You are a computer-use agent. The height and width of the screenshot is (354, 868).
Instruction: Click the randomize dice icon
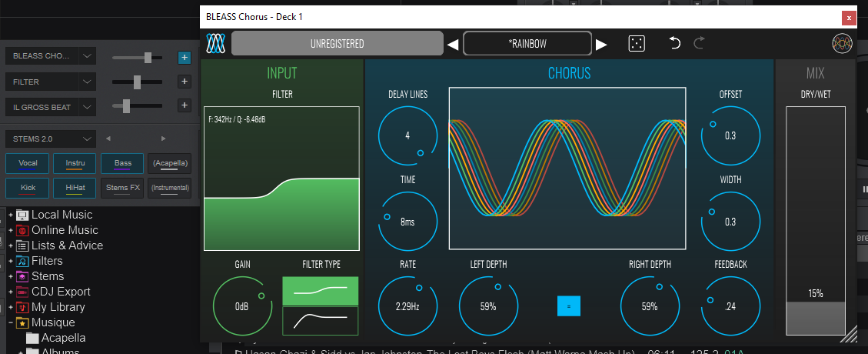click(637, 43)
